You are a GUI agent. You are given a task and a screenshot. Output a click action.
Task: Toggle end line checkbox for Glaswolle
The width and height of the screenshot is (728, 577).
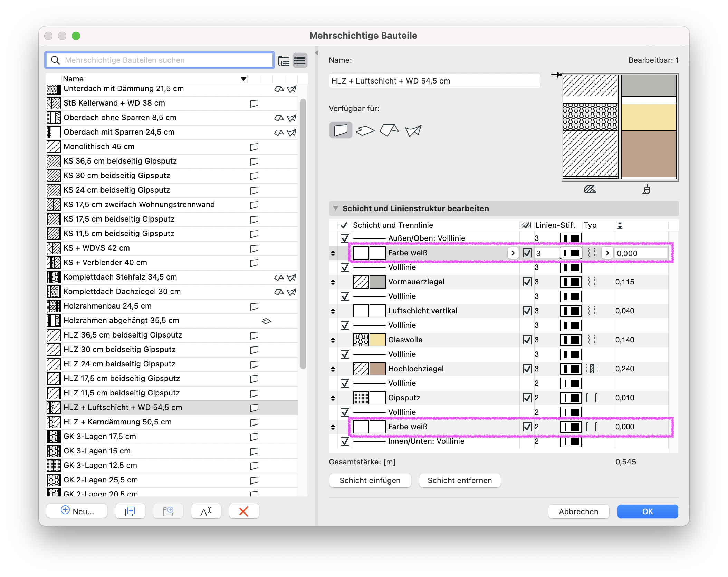point(527,340)
